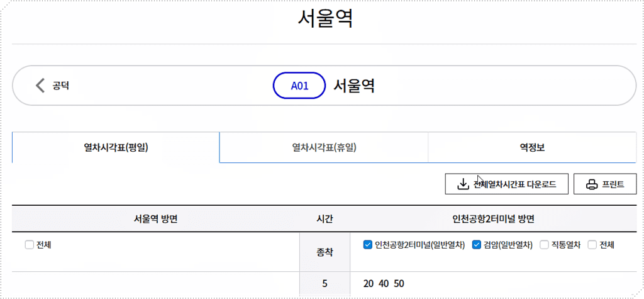Click the 종착 row label
Viewport: 644px width, 299px height.
coord(325,252)
